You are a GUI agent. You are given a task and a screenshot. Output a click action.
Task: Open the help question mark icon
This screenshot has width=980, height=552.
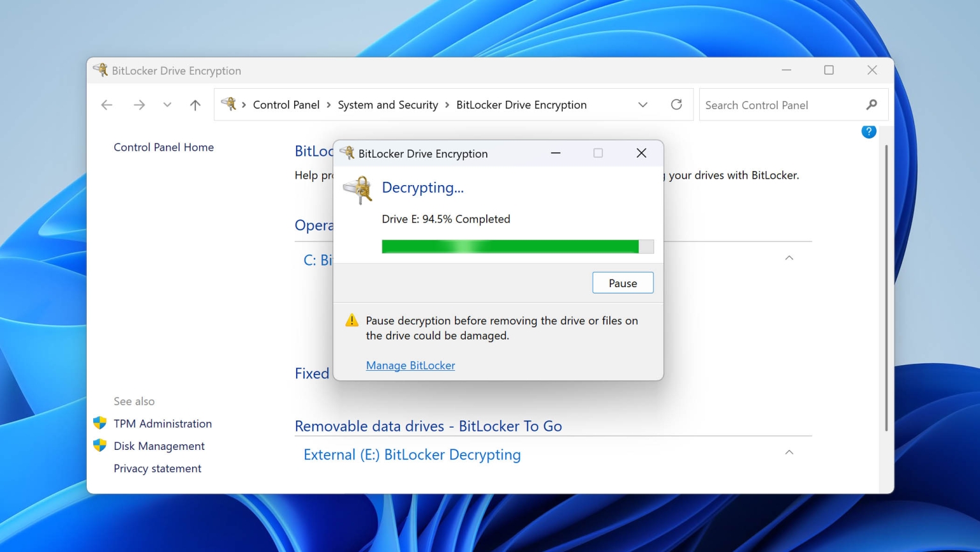pos(868,131)
